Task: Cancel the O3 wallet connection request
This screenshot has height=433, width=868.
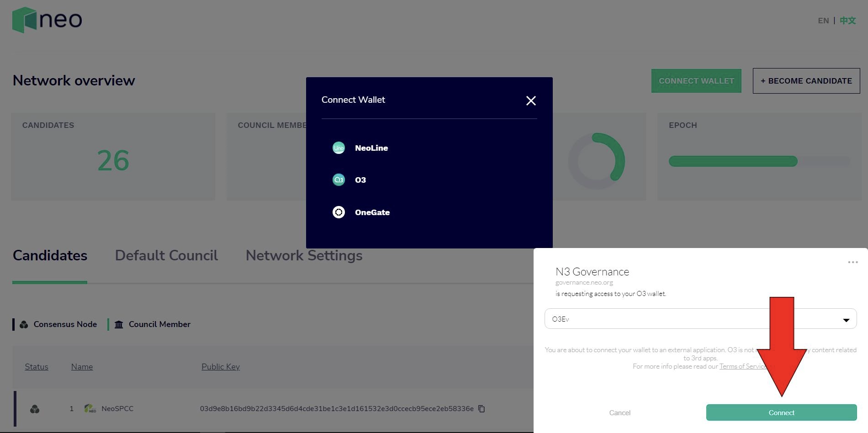Action: 619,413
